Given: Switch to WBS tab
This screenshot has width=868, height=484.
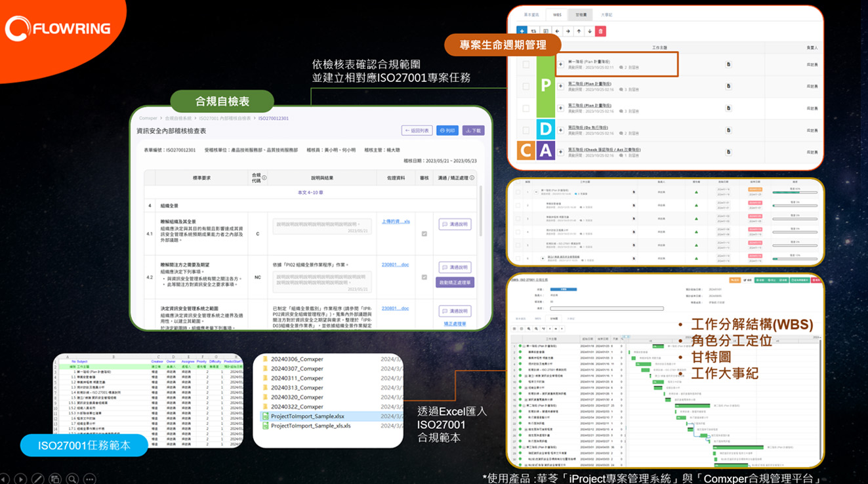Looking at the screenshot, I should [x=557, y=14].
